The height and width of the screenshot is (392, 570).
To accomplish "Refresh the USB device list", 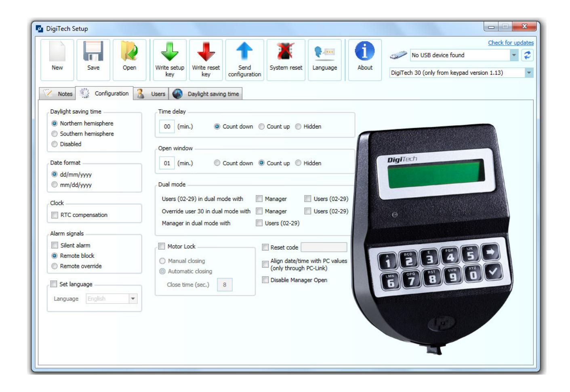I will point(527,55).
